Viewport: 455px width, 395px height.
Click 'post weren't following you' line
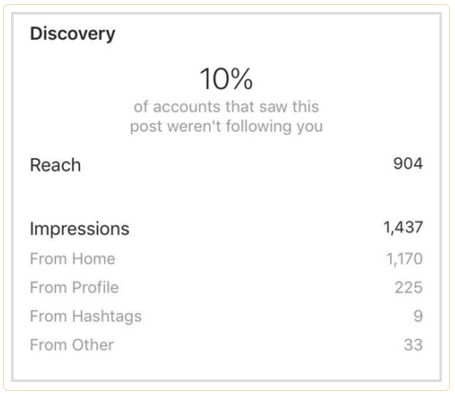[x=226, y=127]
